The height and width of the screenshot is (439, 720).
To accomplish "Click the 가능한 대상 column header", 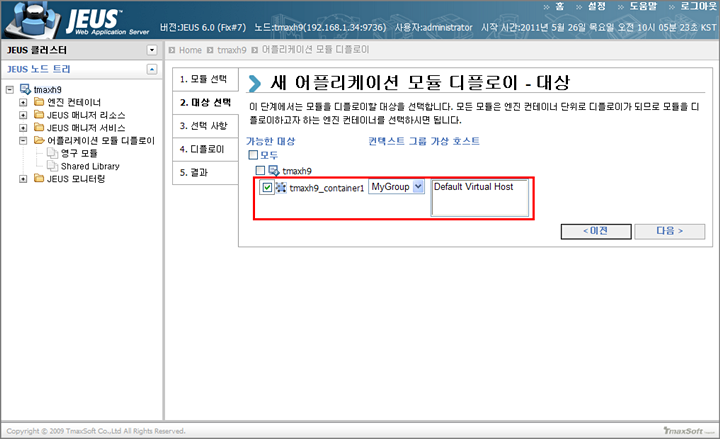I will 270,141.
